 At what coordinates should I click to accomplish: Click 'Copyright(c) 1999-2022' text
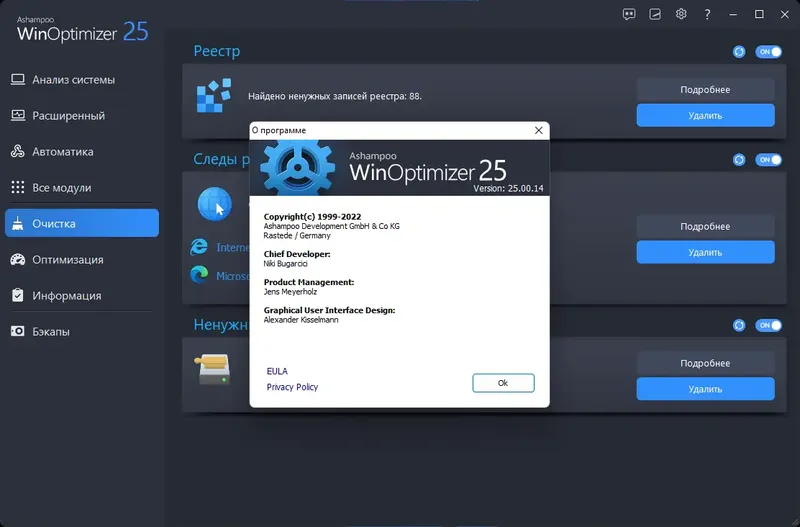pyautogui.click(x=312, y=216)
